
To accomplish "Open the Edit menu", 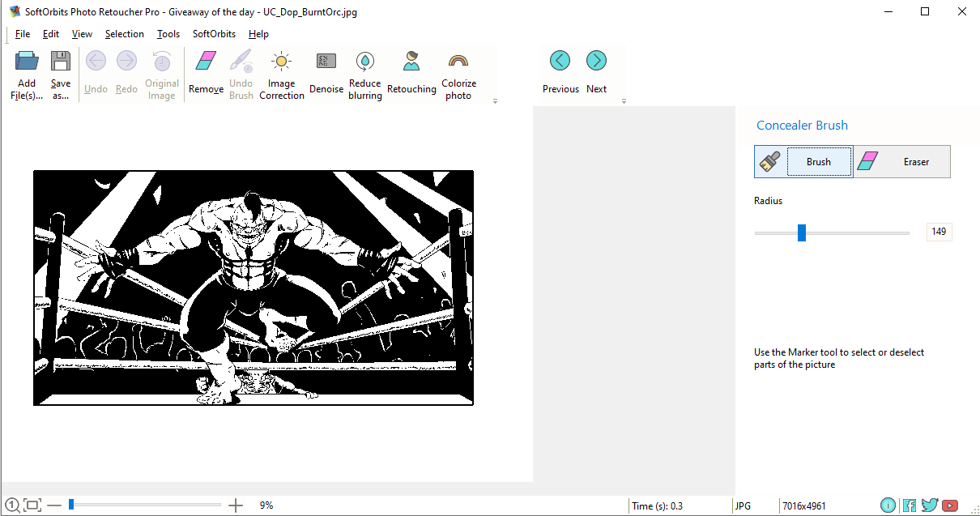I will (x=51, y=34).
